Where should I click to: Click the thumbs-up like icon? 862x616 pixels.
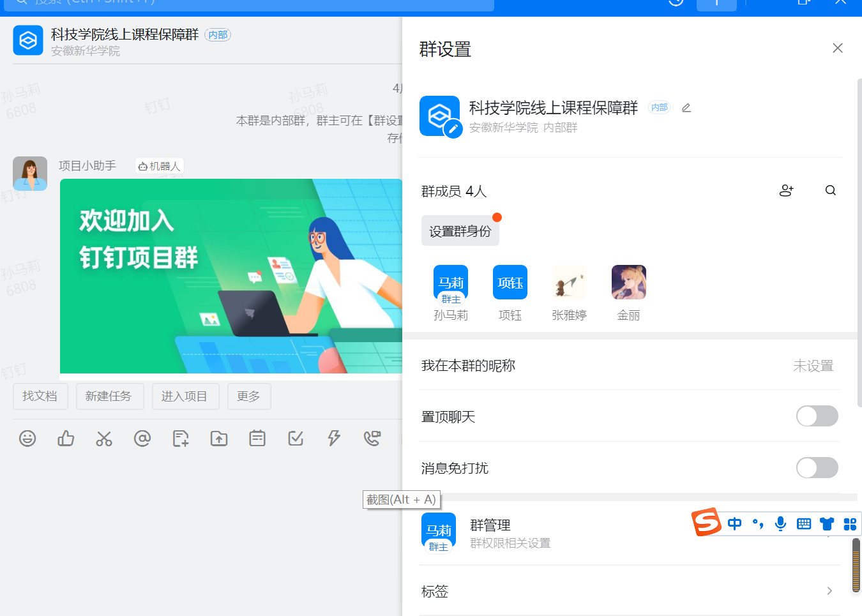(66, 439)
